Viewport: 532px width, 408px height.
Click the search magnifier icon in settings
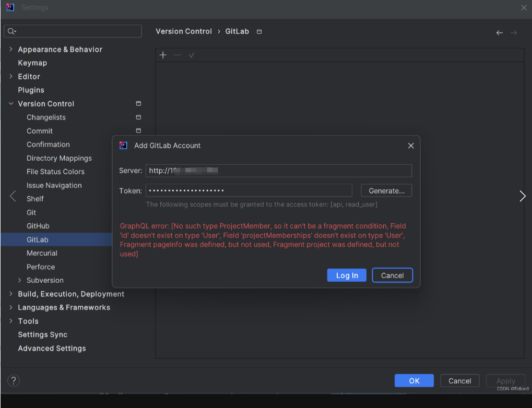coord(11,31)
